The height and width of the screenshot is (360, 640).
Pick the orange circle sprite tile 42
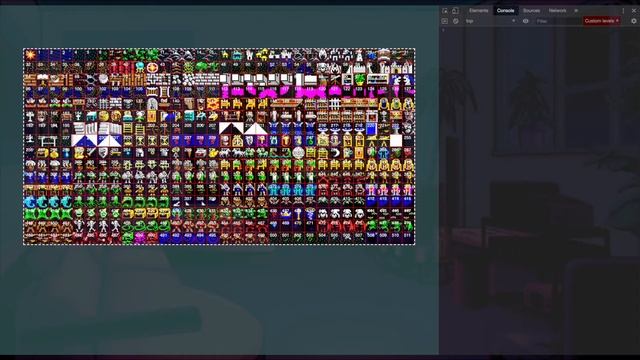pyautogui.click(x=152, y=67)
